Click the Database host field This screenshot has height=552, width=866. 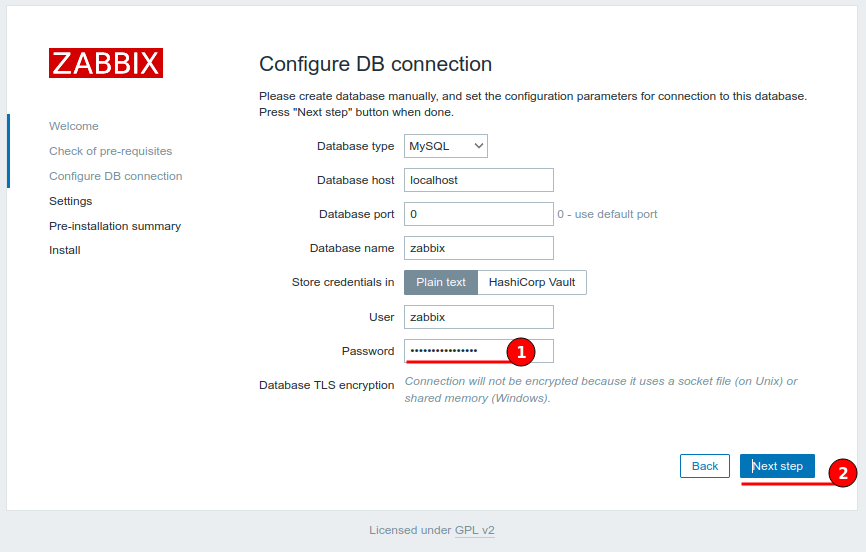click(x=478, y=180)
